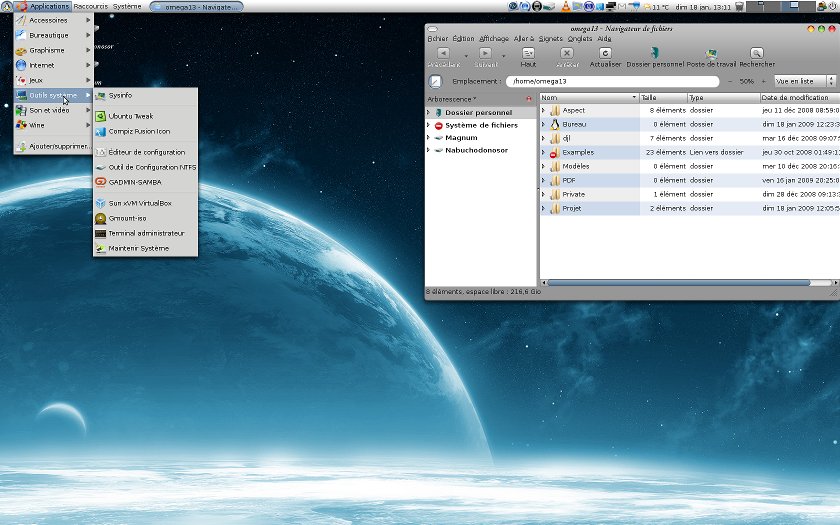Open Précédent history dropdown arrow
The image size is (840, 525).
click(466, 56)
